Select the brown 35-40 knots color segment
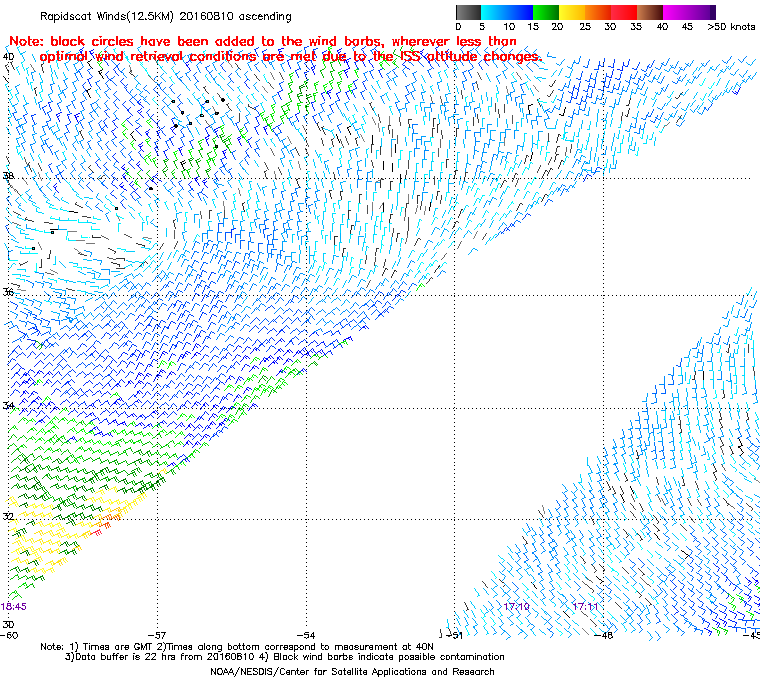Image resolution: width=760 pixels, height=688 pixels. tap(650, 12)
